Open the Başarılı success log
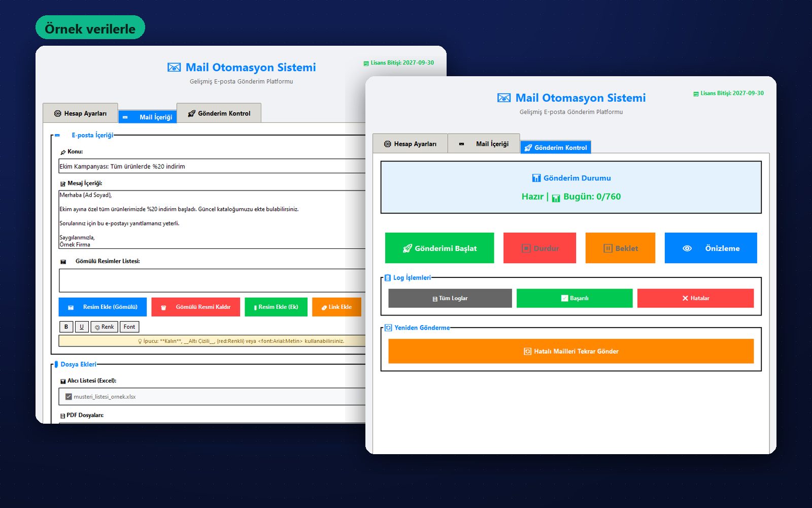The height and width of the screenshot is (508, 812). pyautogui.click(x=574, y=298)
